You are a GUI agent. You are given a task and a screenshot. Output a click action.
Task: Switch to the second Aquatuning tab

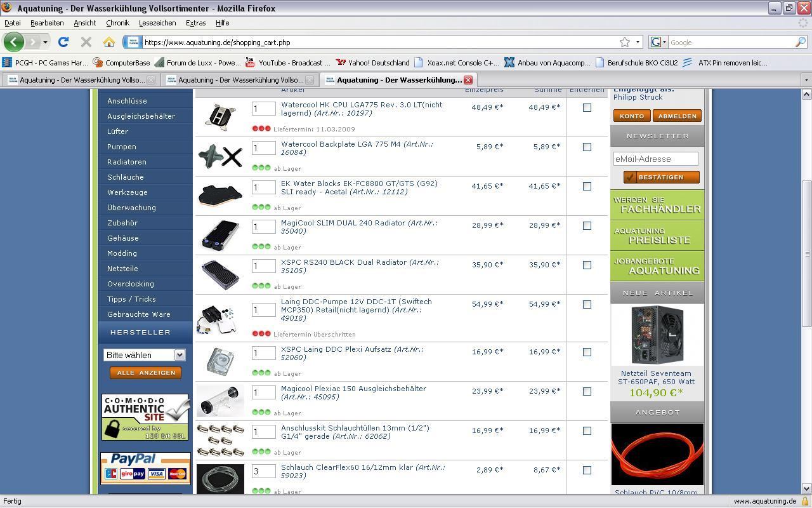click(x=239, y=80)
